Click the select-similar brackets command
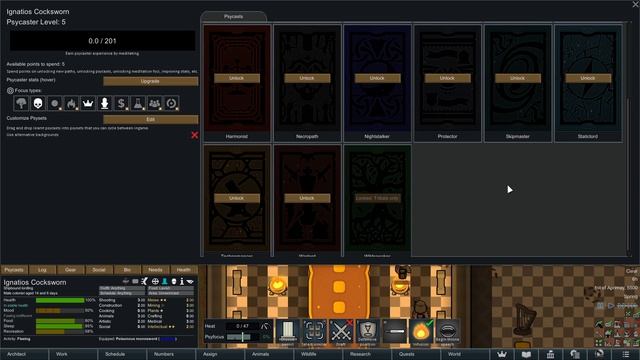 click(x=314, y=331)
